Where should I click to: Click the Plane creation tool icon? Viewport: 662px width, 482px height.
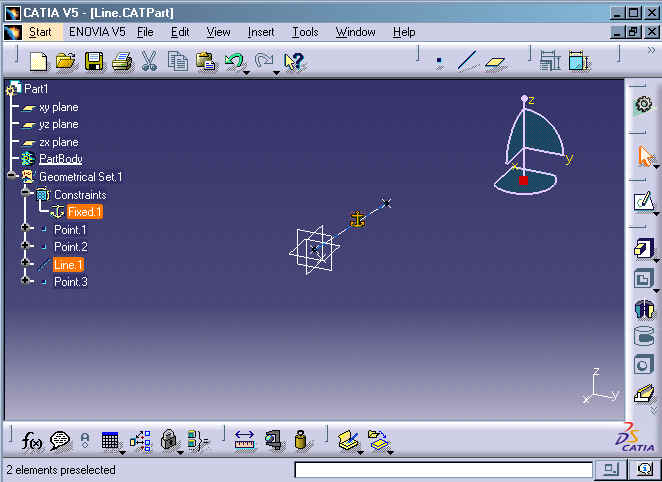click(495, 62)
